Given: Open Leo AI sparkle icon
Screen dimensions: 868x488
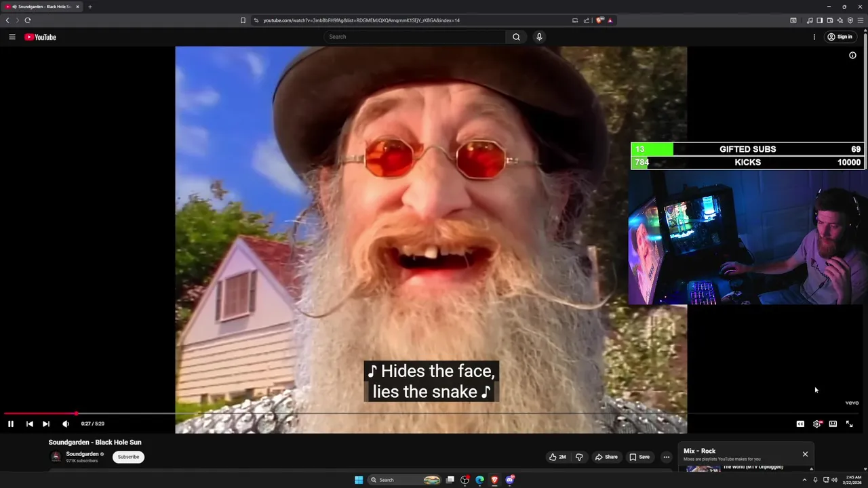Looking at the screenshot, I should pos(840,20).
